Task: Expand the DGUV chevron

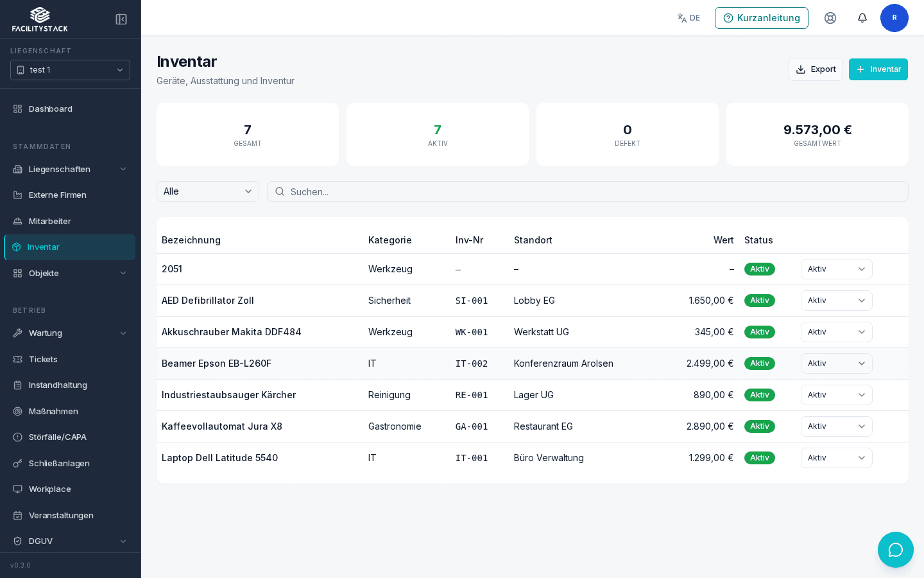Action: coord(123,541)
